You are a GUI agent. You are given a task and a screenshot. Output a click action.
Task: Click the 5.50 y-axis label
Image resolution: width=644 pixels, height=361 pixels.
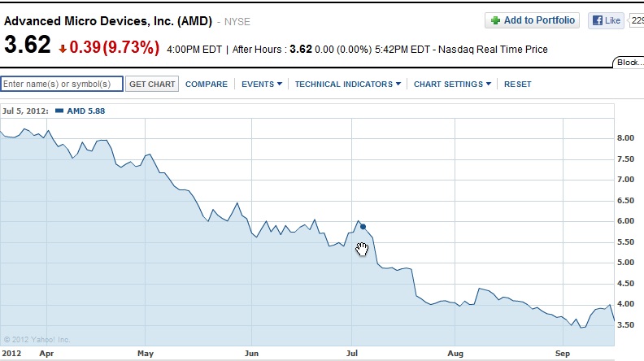click(625, 242)
